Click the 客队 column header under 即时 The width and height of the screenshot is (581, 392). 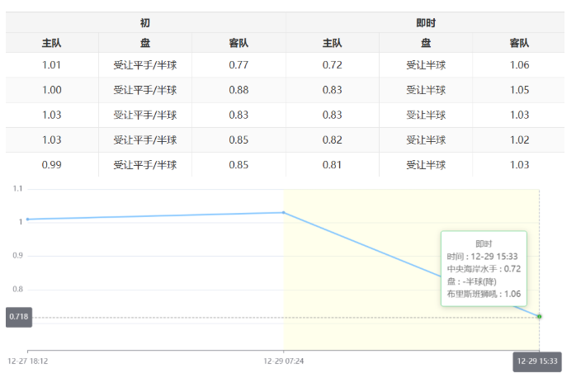(518, 43)
